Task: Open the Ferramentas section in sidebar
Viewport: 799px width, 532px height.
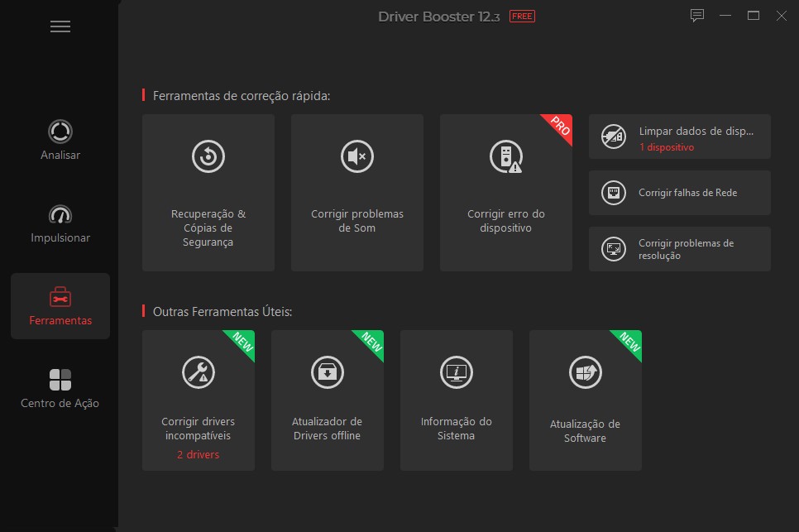Action: point(60,306)
